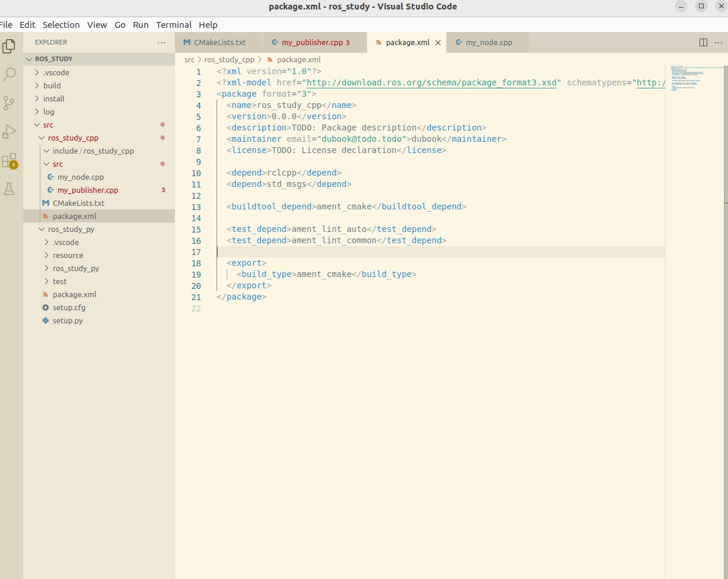Click the XML icon in breadcrumb

point(270,60)
